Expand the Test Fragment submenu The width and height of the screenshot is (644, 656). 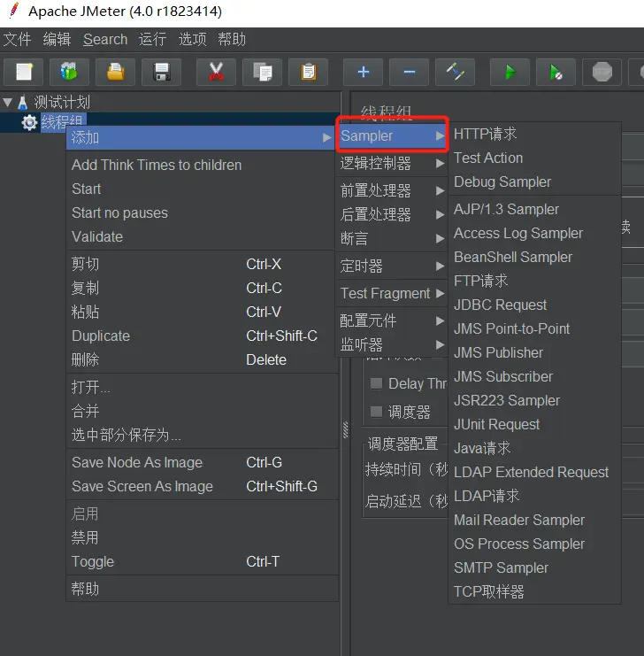392,293
